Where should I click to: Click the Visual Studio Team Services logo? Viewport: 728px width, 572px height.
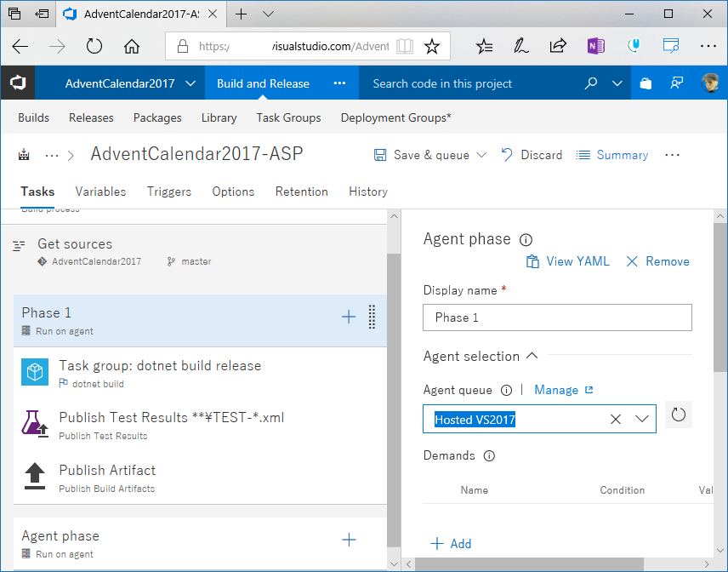pyautogui.click(x=18, y=83)
